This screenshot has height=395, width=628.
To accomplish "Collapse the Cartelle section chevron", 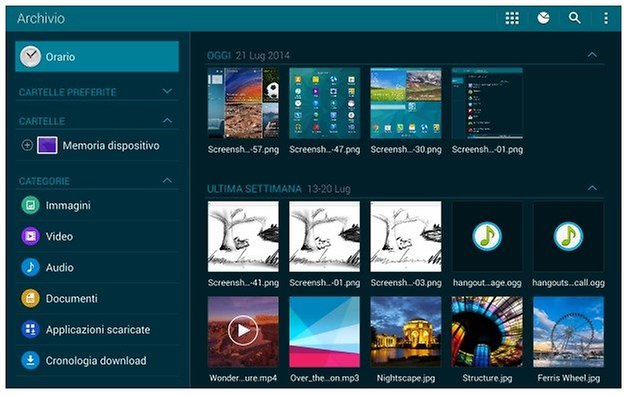I will click(x=167, y=121).
